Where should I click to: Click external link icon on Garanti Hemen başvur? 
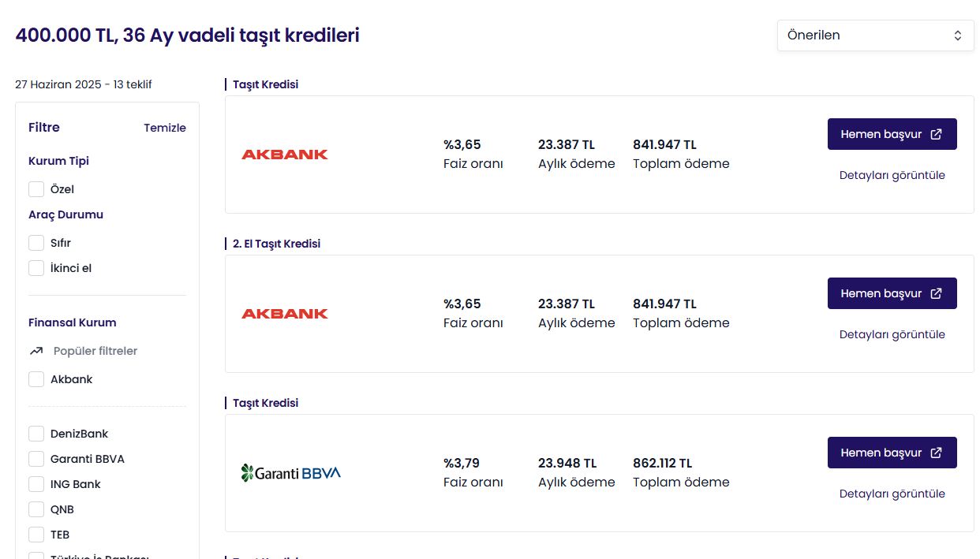click(x=936, y=453)
